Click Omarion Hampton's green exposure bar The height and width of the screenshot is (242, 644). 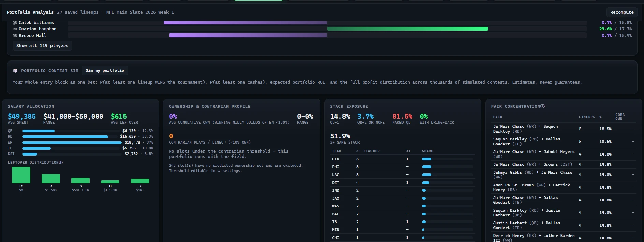point(408,29)
